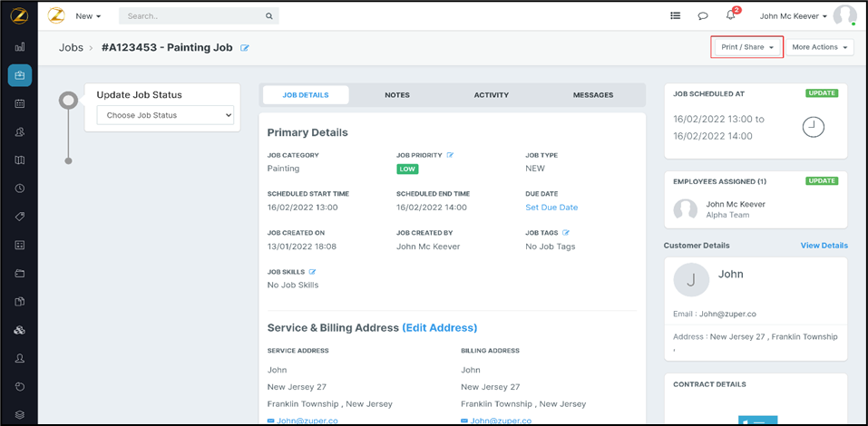Click the chat bubble icon in header
Screen dimensions: 868x426
702,16
